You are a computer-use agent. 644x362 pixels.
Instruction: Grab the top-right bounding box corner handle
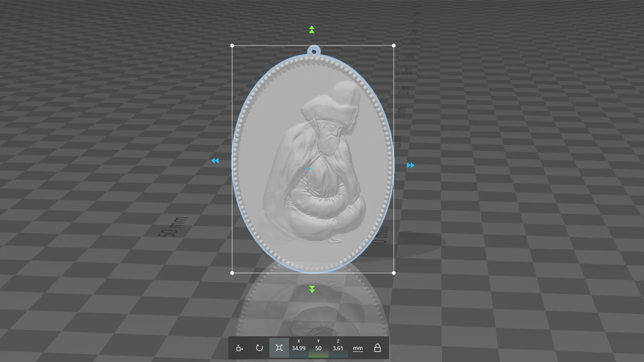[x=394, y=46]
